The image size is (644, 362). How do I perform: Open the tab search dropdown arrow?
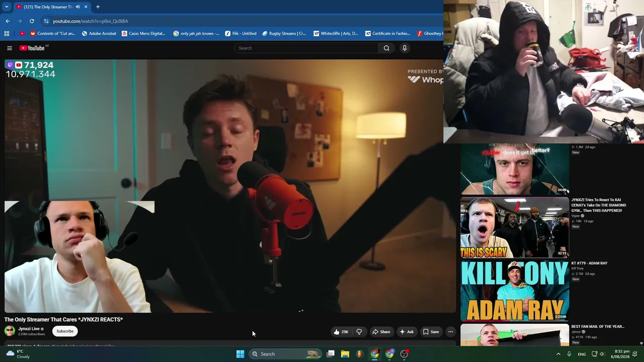click(7, 7)
